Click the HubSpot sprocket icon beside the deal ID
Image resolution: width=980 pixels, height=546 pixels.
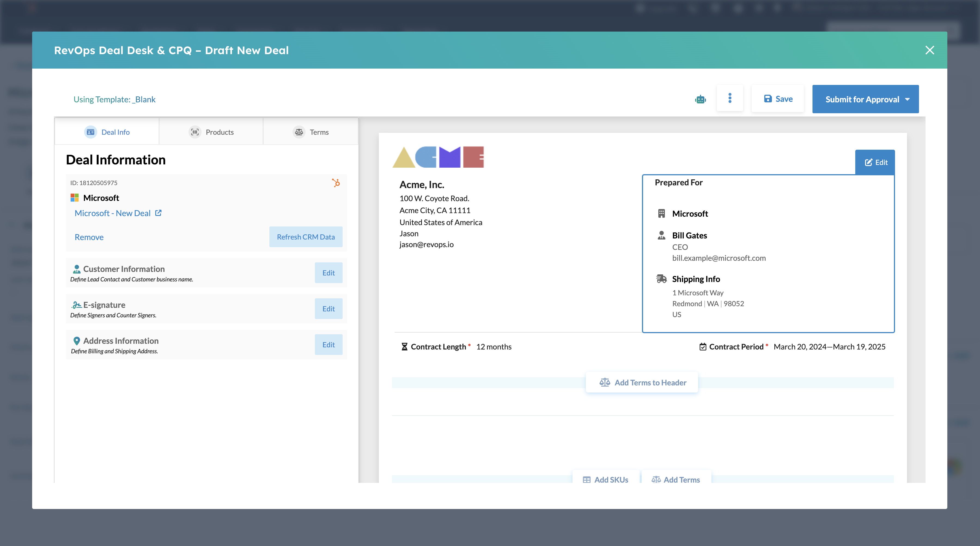336,183
